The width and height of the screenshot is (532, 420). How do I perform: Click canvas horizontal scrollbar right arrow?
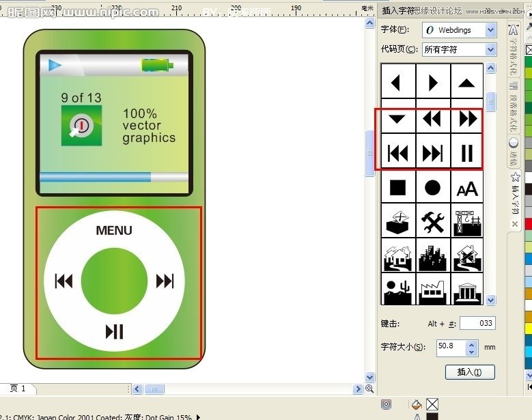[358, 389]
